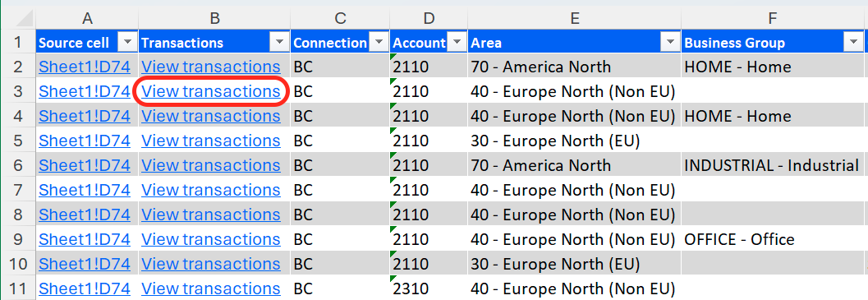Open the Connection column filter dropdown
868x300 pixels.
pos(379,43)
